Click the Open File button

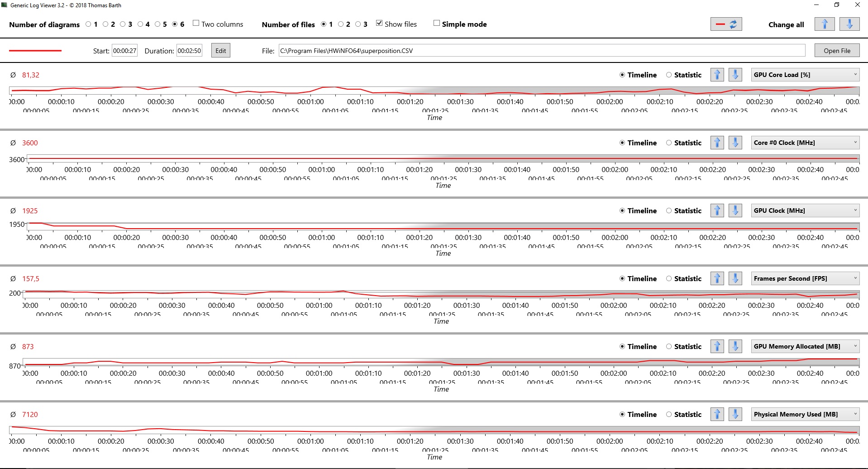point(837,51)
